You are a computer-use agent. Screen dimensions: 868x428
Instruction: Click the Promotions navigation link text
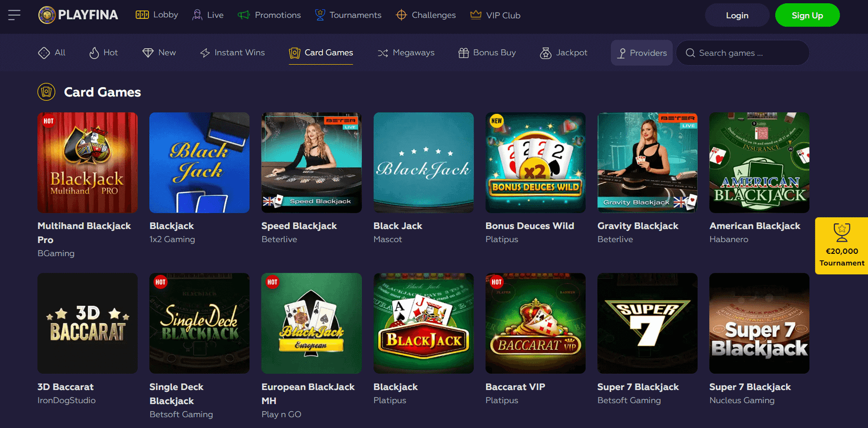(x=278, y=15)
